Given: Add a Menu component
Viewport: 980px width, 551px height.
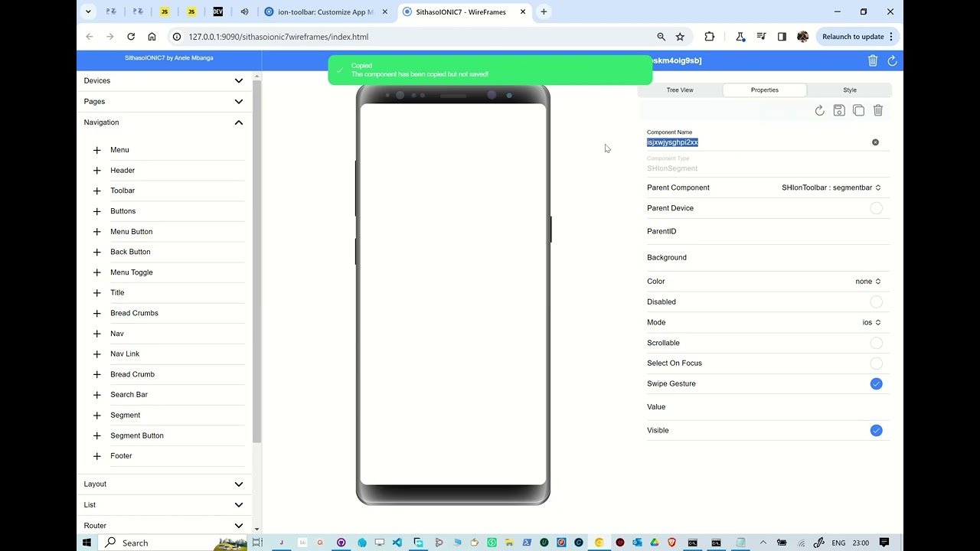Looking at the screenshot, I should click(97, 150).
